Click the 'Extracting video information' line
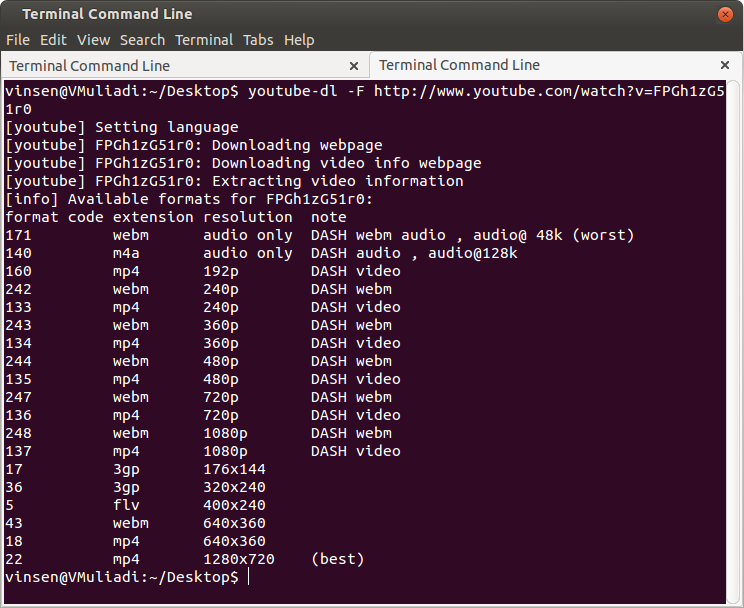This screenshot has height=608, width=744. [x=234, y=181]
